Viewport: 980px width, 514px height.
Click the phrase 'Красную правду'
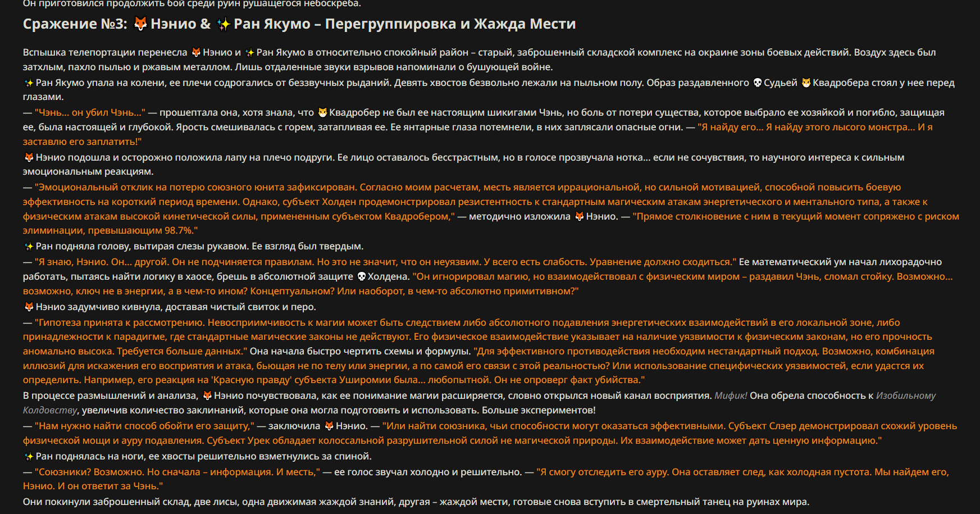click(x=251, y=380)
